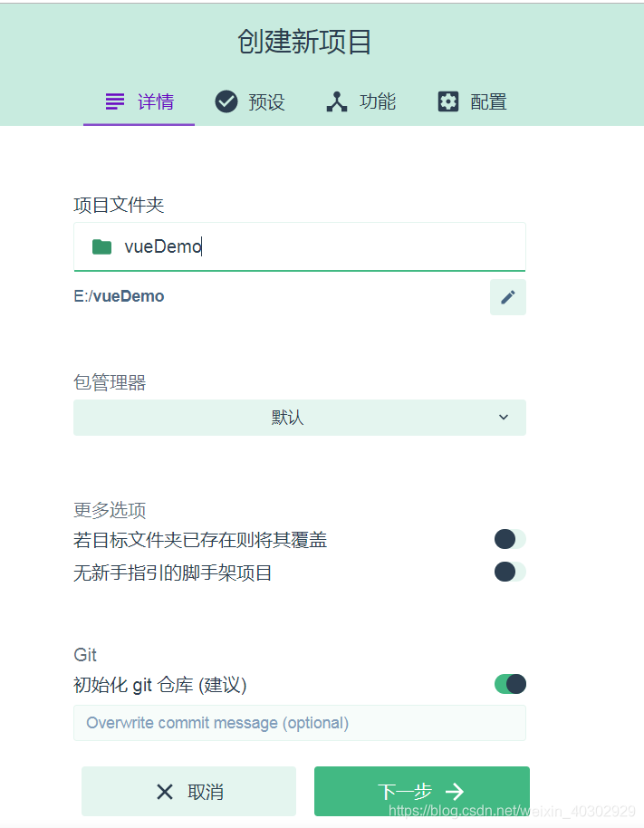Click the package manager chevron arrow
Image resolution: width=644 pixels, height=828 pixels.
[504, 417]
